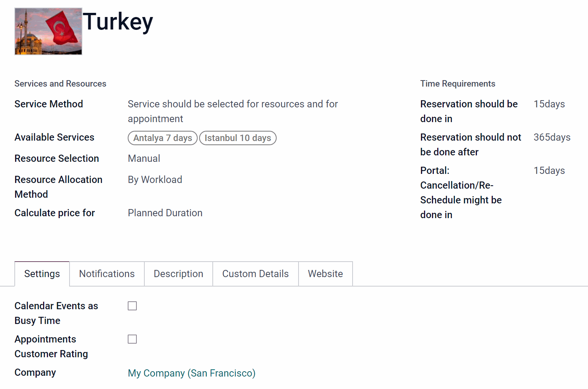Screen dimensions: 588x389
Task: Select the Resource Selection Manual value
Action: (144, 158)
